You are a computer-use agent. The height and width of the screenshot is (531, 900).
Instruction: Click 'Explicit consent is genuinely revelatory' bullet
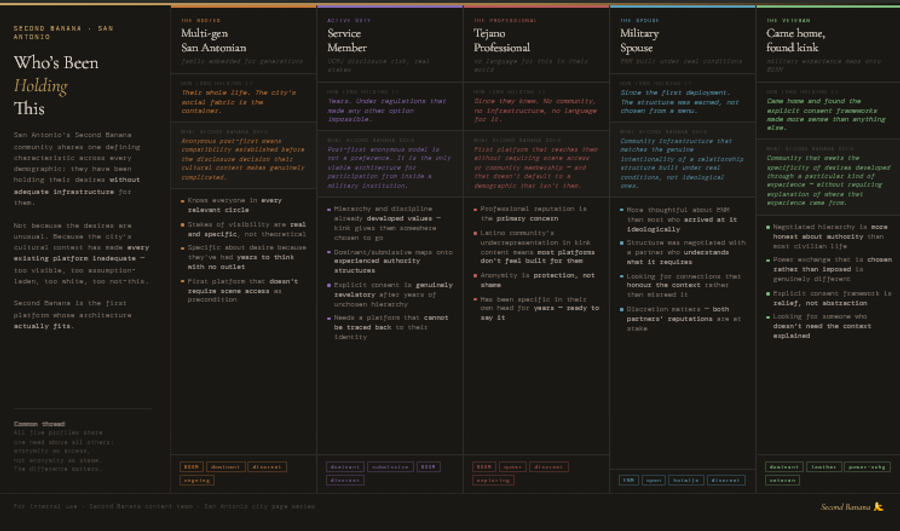click(x=390, y=294)
